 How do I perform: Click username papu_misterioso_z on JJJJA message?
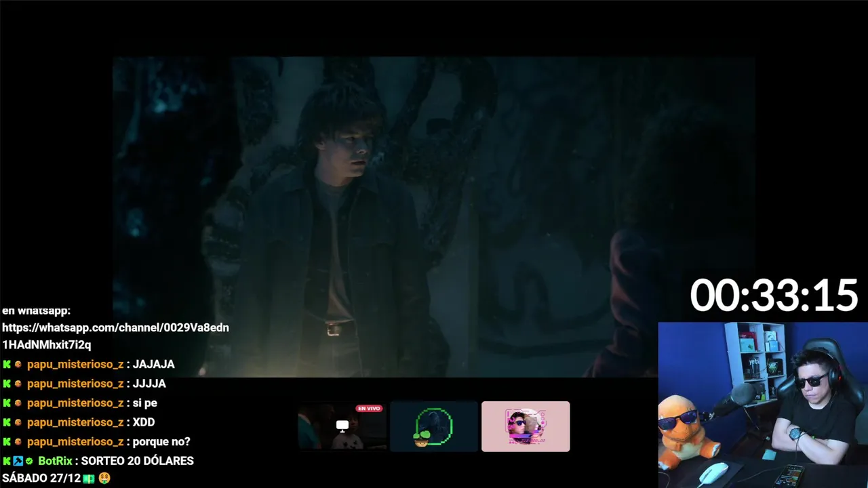[x=75, y=384]
